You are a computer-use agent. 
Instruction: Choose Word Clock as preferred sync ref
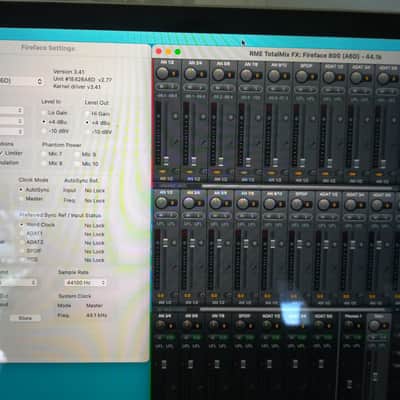pyautogui.click(x=22, y=225)
